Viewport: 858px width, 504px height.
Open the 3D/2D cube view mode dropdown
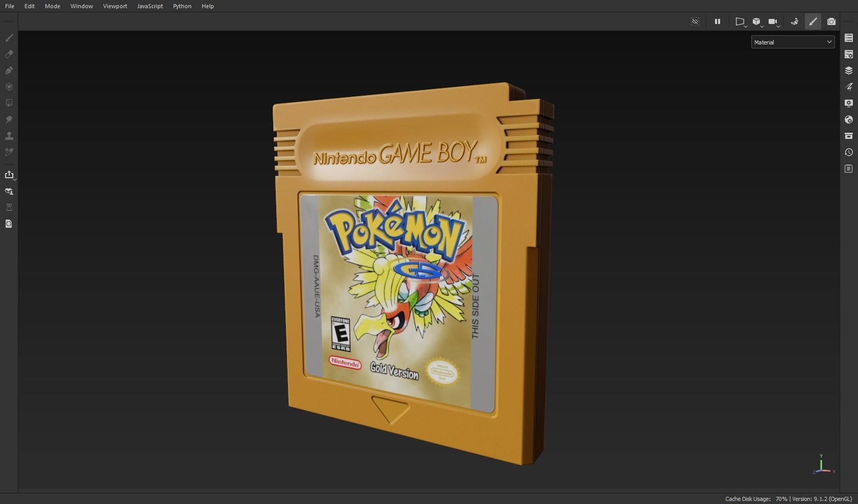click(757, 21)
